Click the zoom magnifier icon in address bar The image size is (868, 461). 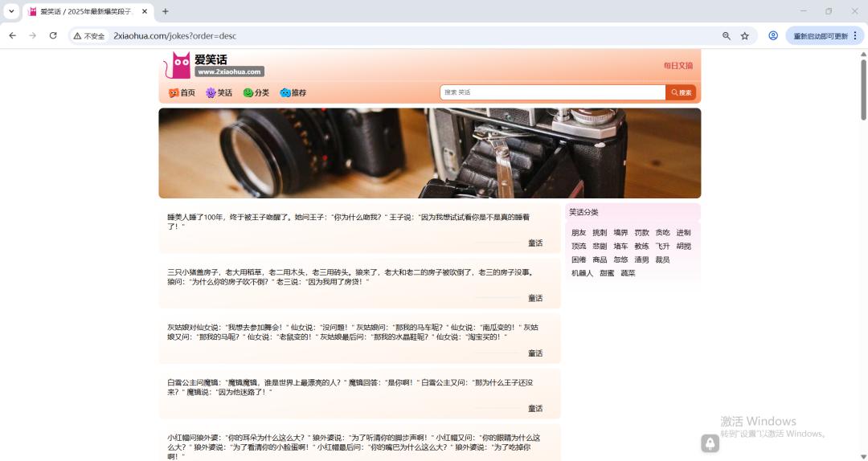(x=727, y=36)
